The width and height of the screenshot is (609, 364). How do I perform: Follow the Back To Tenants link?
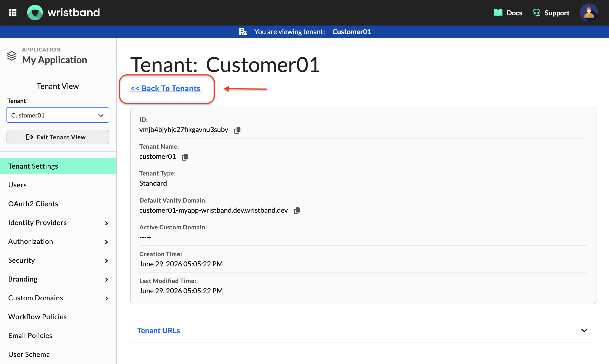click(165, 88)
